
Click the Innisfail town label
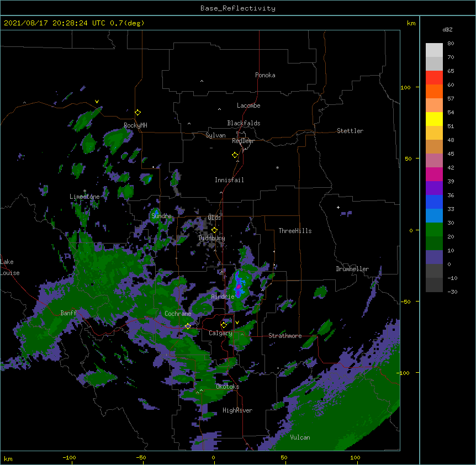click(x=229, y=180)
